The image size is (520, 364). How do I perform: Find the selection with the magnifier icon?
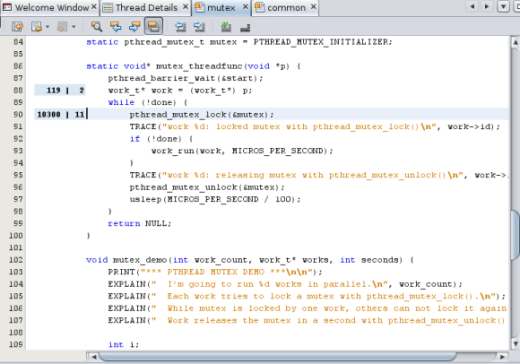[x=96, y=26]
